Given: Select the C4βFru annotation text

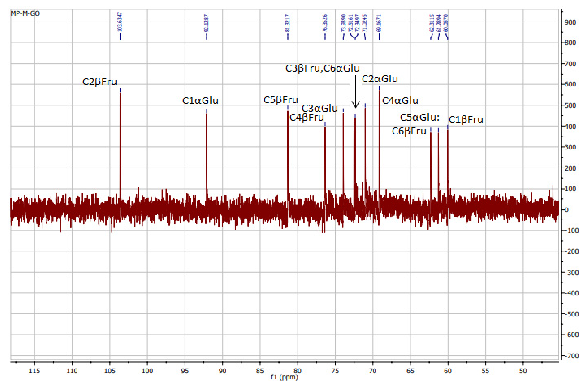Looking at the screenshot, I should [306, 117].
